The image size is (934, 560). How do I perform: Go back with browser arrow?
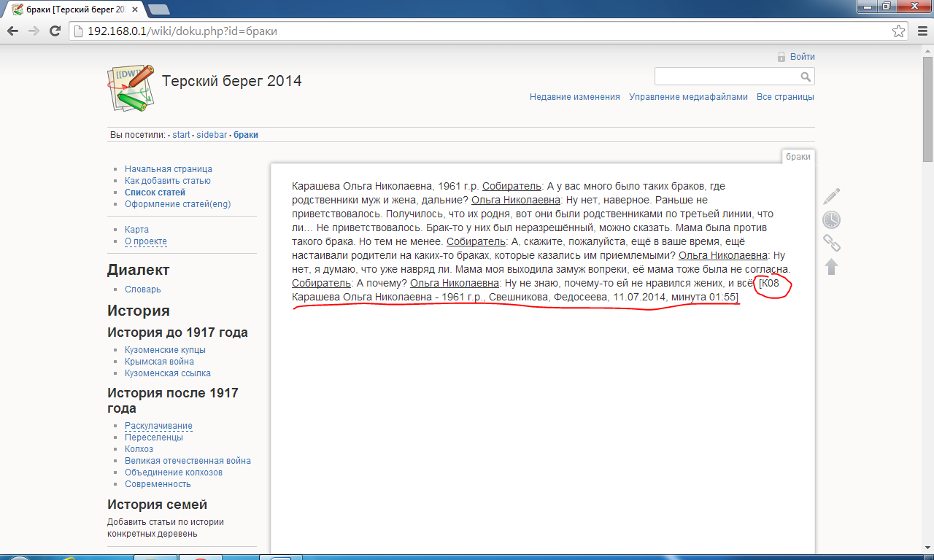coord(12,31)
